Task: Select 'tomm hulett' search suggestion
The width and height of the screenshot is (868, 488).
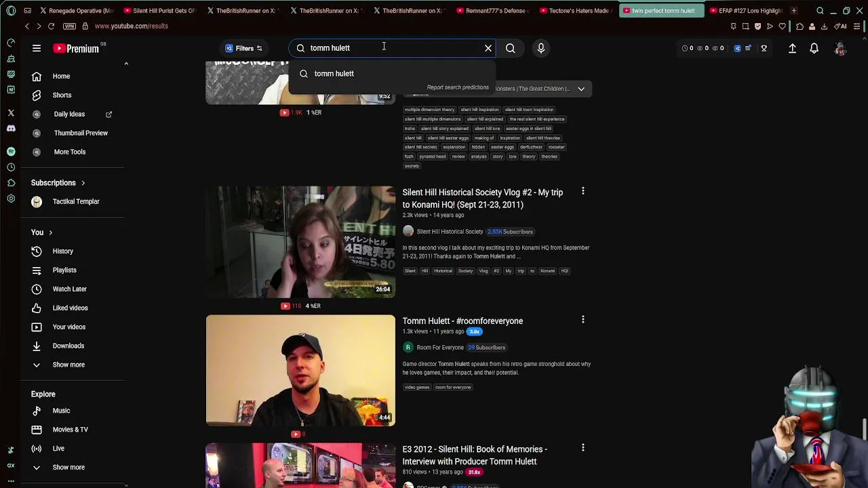Action: pyautogui.click(x=393, y=73)
